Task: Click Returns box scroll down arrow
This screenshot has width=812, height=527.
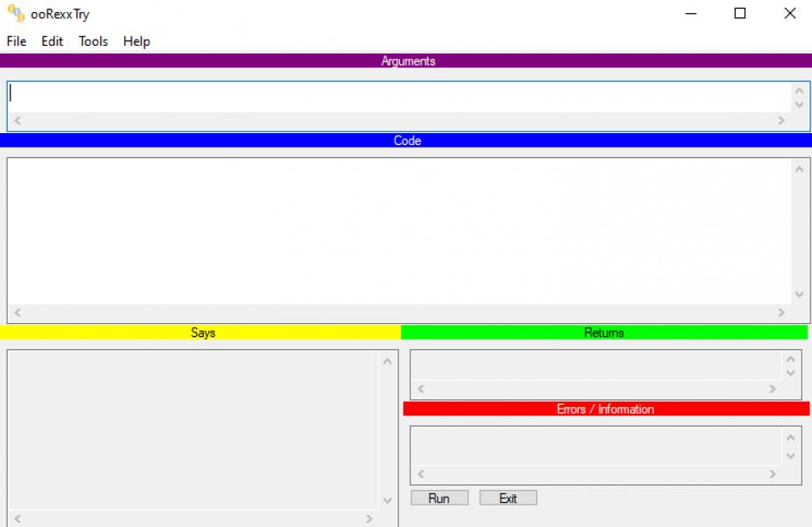Action: (x=790, y=372)
